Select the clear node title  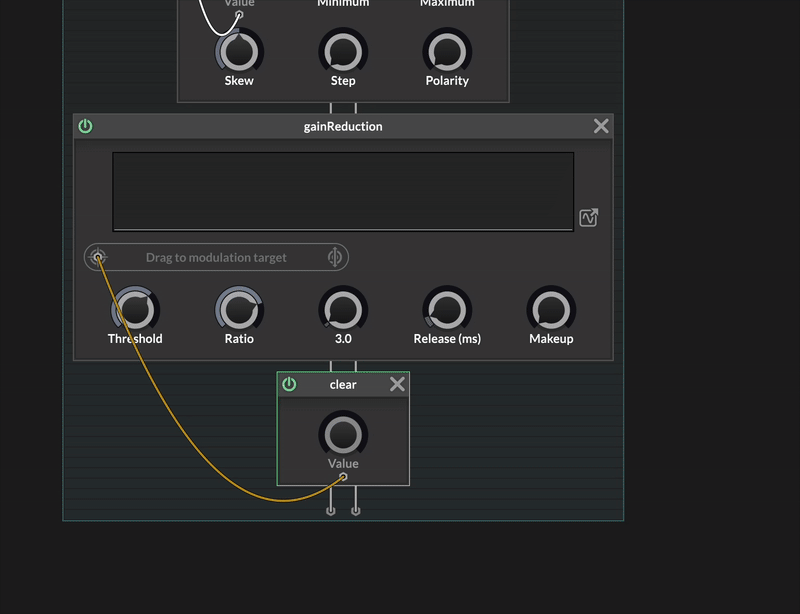pos(343,384)
